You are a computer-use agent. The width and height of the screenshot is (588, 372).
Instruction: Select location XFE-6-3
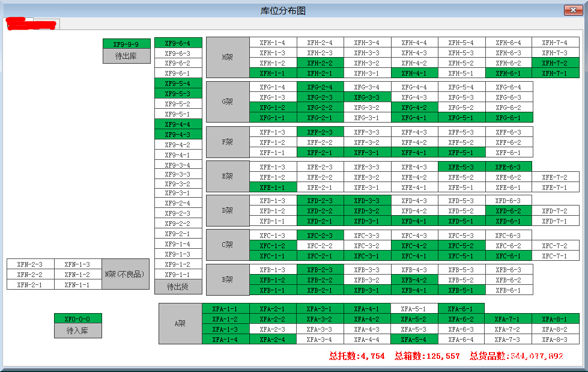point(509,166)
